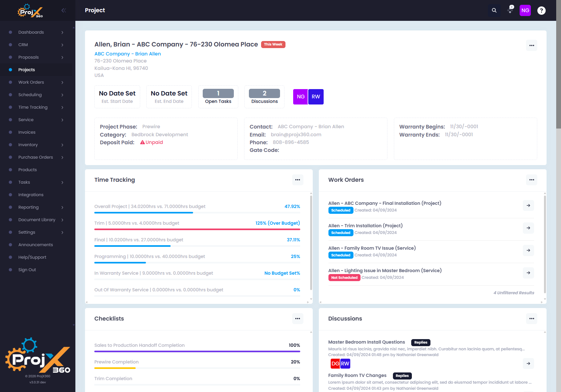Image resolution: width=561 pixels, height=392 pixels.
Task: Click the Time Tracking panel vertical scrollbar
Action: pyautogui.click(x=311, y=242)
